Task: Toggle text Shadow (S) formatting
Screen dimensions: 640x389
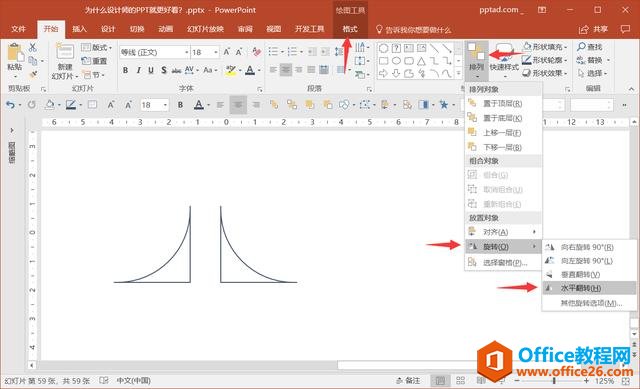Action: [164, 70]
